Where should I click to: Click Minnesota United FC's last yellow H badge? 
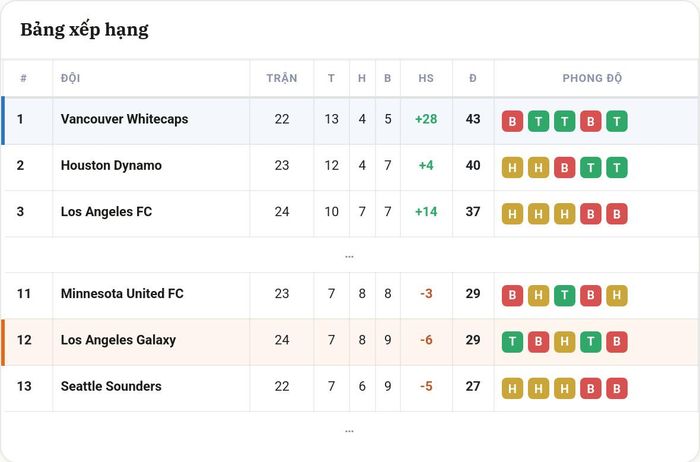(x=617, y=296)
